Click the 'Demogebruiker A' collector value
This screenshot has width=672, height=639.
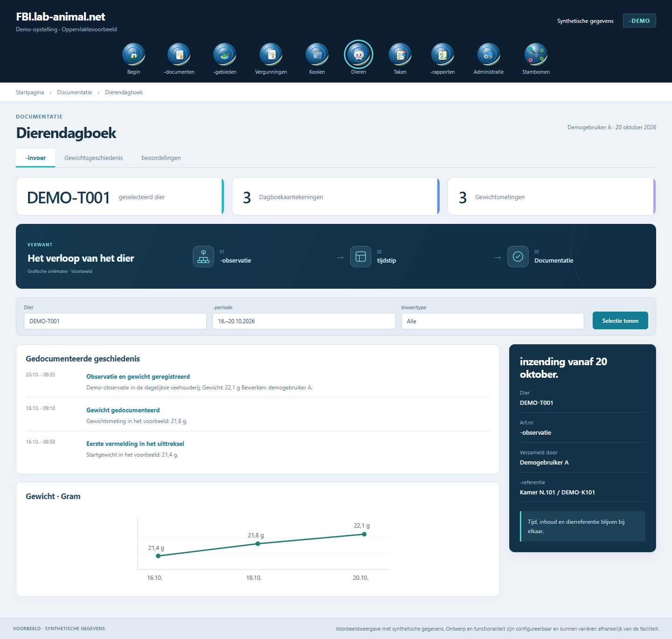544,462
